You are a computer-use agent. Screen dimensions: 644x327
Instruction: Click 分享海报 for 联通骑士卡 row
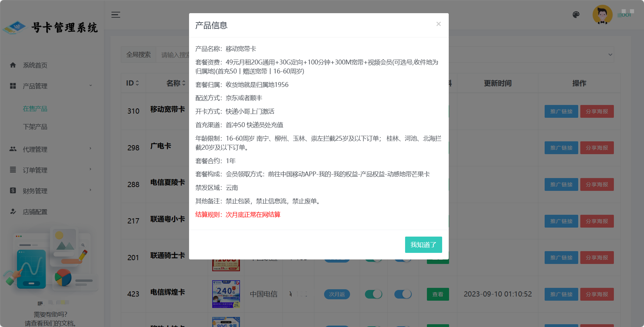click(x=597, y=258)
